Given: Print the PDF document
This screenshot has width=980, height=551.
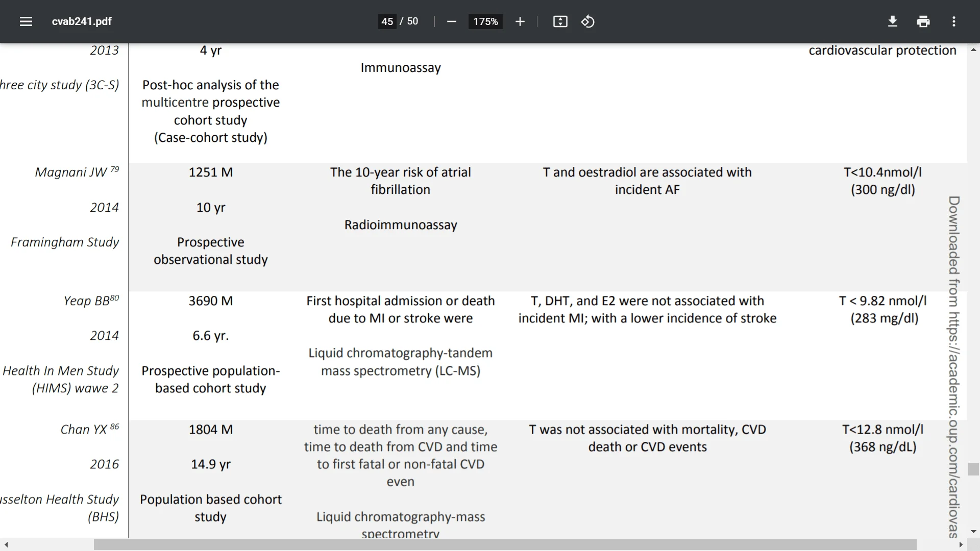Looking at the screenshot, I should [x=923, y=21].
